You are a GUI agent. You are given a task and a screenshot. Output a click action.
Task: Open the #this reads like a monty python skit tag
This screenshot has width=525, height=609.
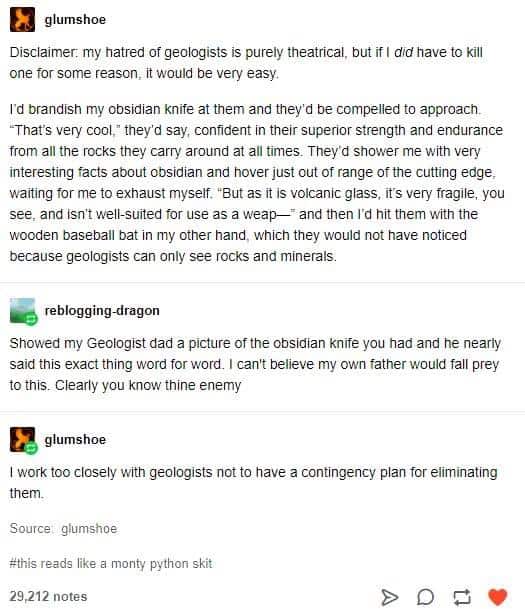(x=111, y=563)
